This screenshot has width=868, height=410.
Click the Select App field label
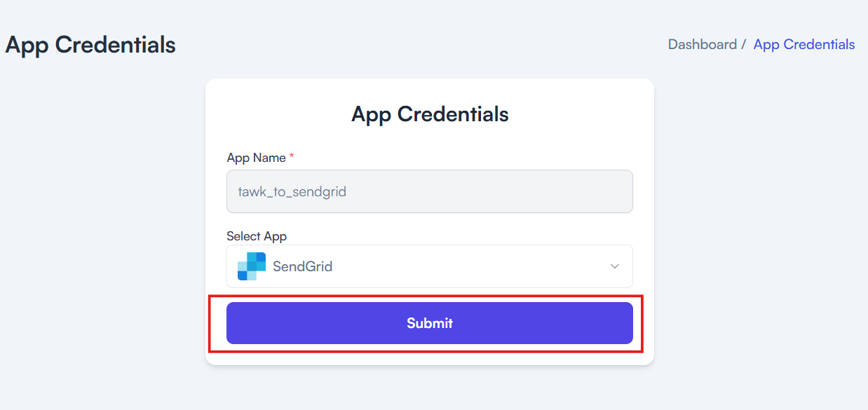(x=257, y=236)
